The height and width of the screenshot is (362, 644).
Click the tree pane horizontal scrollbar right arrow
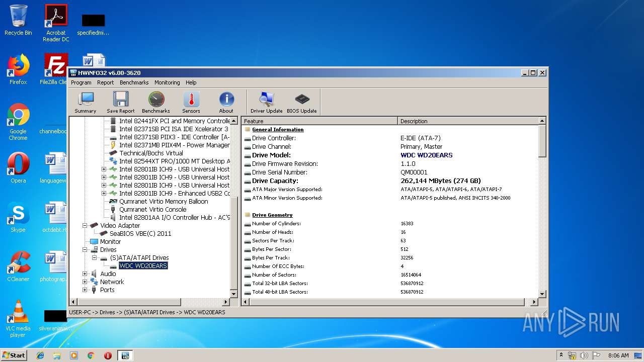tap(226, 302)
